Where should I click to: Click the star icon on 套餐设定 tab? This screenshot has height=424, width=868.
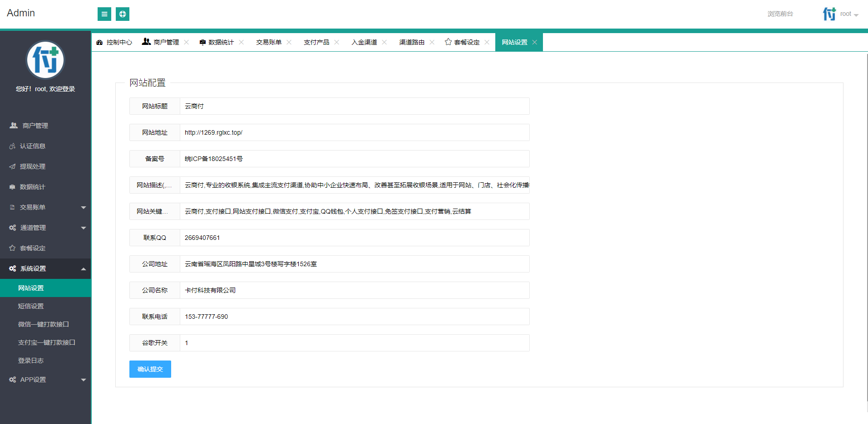tap(448, 42)
